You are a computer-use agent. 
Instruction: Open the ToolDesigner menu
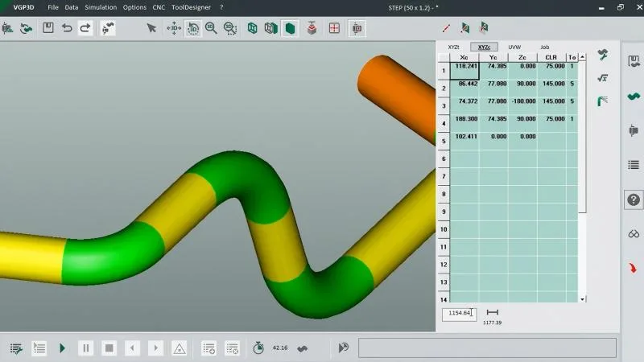191,7
